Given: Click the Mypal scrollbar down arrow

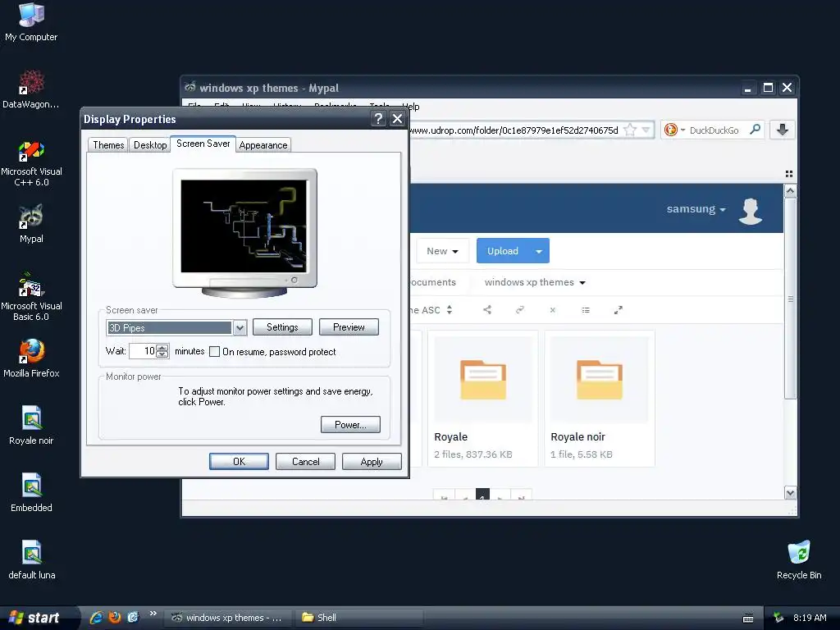Looking at the screenshot, I should pyautogui.click(x=790, y=492).
